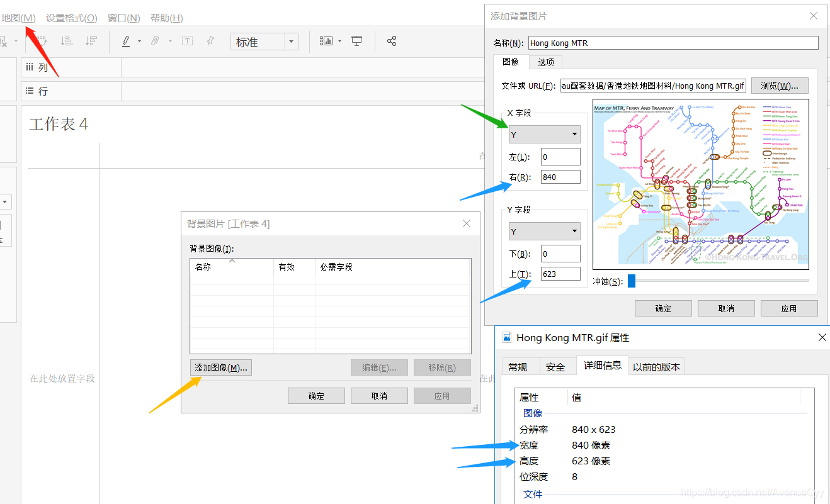Viewport: 830px width, 504px height.
Task: Open the highlight pen dropdown arrow
Action: (x=139, y=42)
